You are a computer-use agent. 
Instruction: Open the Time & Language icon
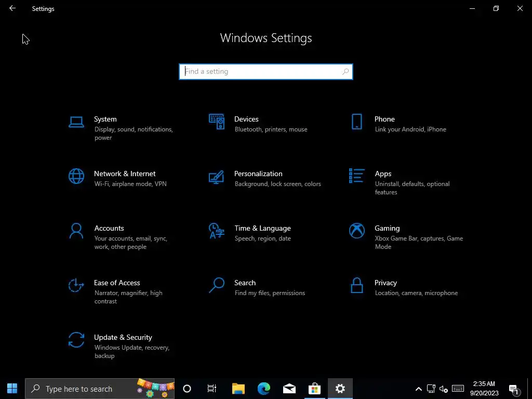pyautogui.click(x=217, y=231)
